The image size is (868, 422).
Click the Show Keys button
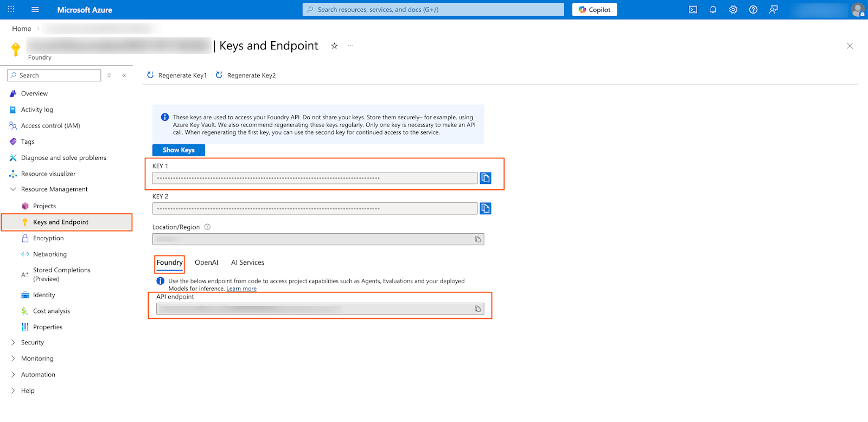178,150
